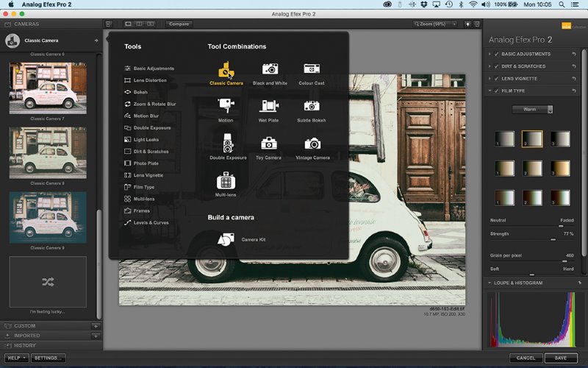Uncheck the Lens Vignette filter
Viewport: 588px width, 368px height.
(497, 78)
